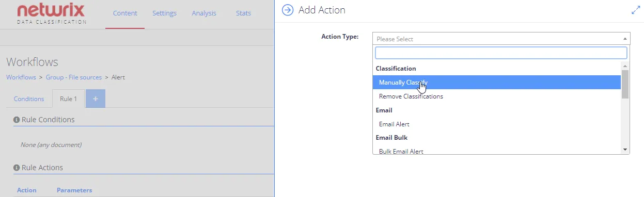Choose Email Alert action

click(497, 124)
